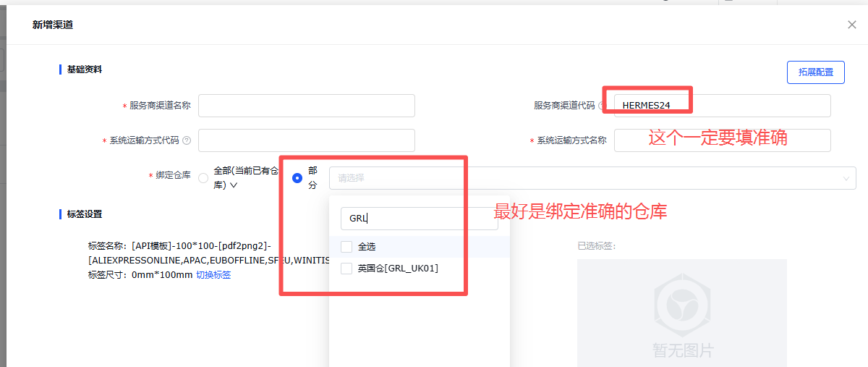Close the 新增渠道 dialog
The height and width of the screenshot is (367, 868).
(x=851, y=25)
